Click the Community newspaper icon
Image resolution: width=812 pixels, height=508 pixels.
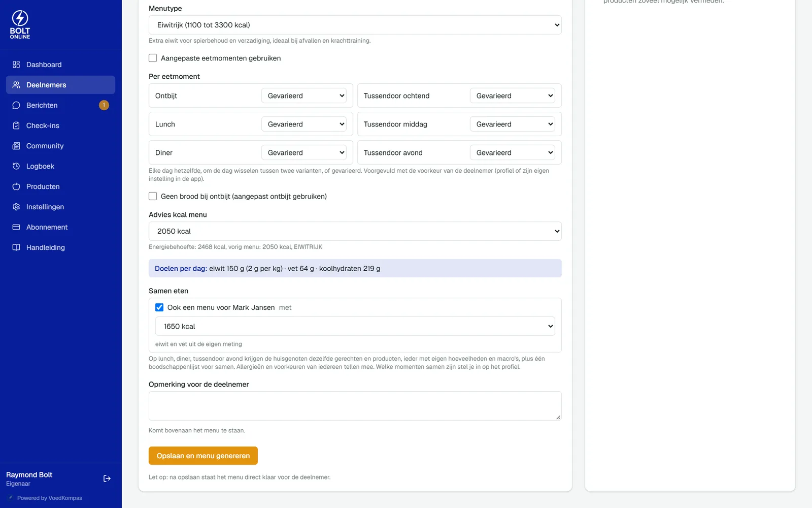pyautogui.click(x=16, y=146)
